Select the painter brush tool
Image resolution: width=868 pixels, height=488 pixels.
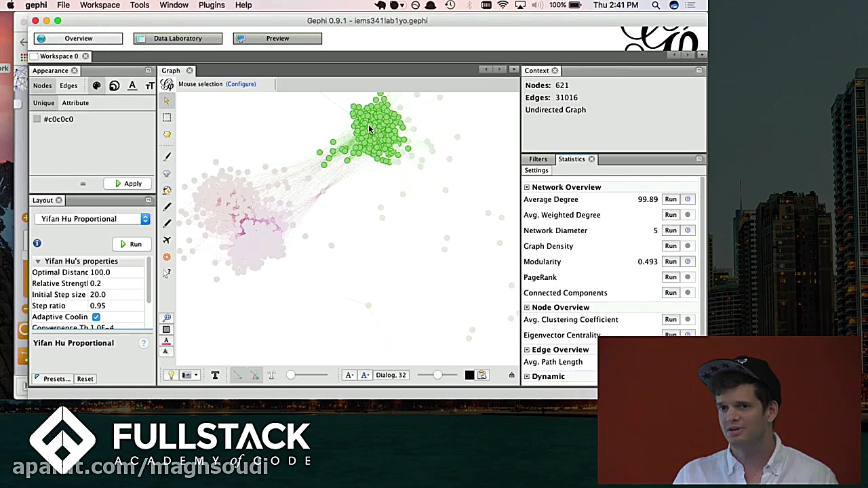(167, 157)
